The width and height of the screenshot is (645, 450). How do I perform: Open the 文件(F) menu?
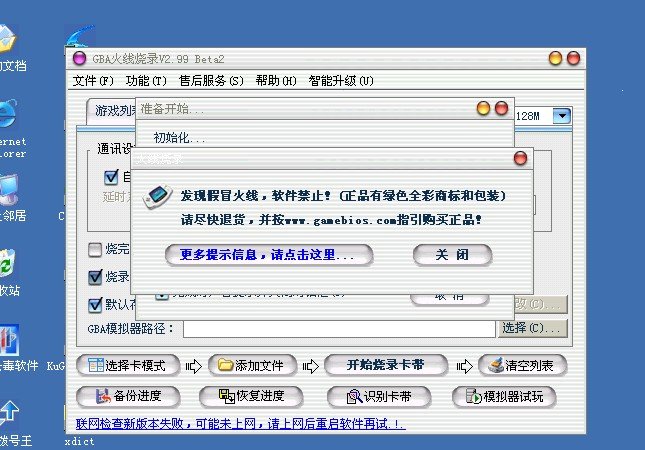tap(93, 81)
